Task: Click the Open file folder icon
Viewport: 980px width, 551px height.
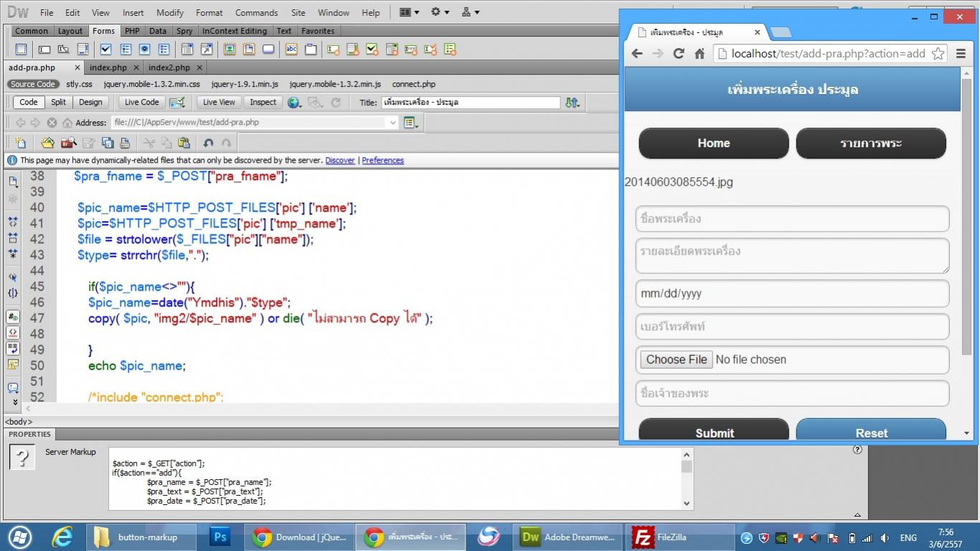Action: 47,143
